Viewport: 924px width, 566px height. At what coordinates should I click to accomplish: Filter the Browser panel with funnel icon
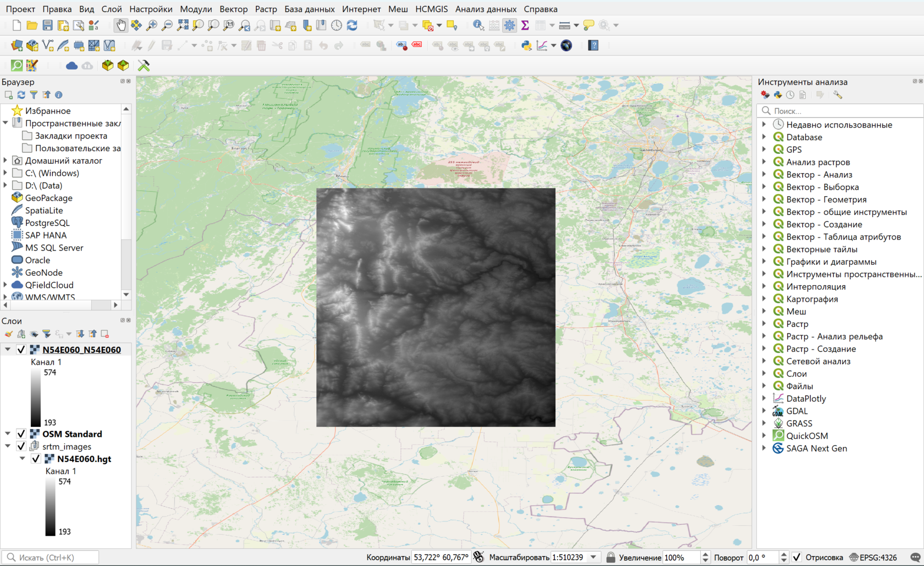pos(34,95)
